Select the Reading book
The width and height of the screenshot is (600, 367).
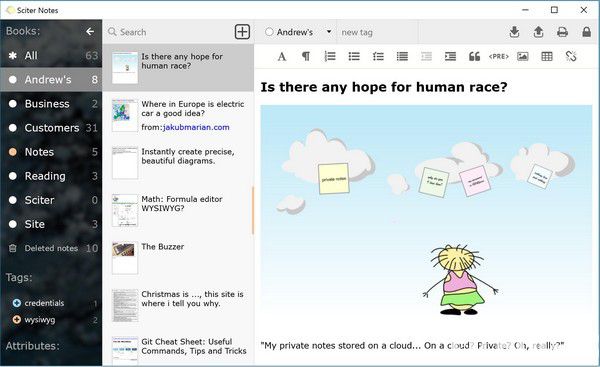coord(51,176)
